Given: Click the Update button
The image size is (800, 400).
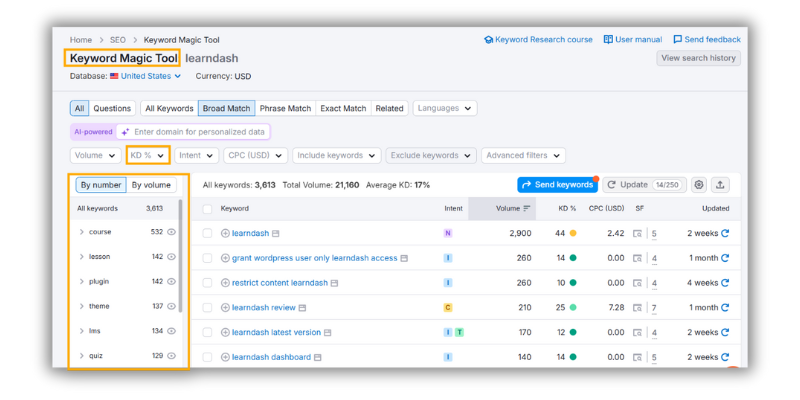Looking at the screenshot, I should (x=644, y=185).
